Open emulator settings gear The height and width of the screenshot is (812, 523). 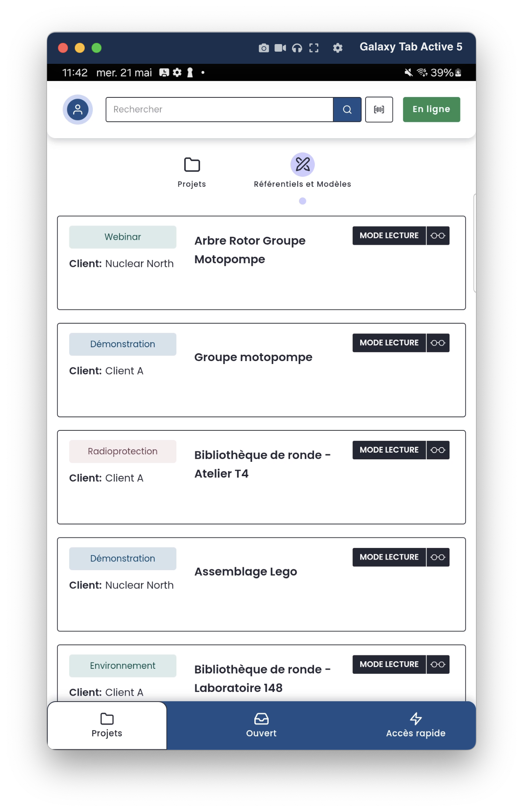(x=337, y=48)
